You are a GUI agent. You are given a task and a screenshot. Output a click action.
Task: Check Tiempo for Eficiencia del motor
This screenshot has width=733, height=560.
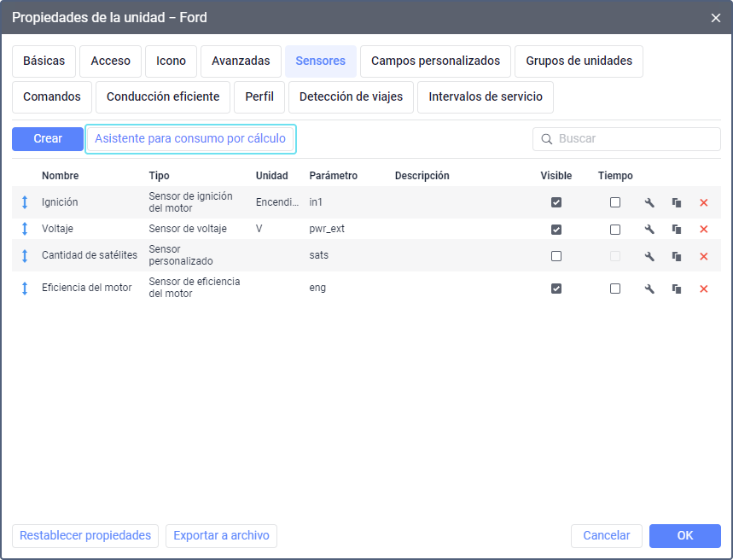(x=615, y=289)
